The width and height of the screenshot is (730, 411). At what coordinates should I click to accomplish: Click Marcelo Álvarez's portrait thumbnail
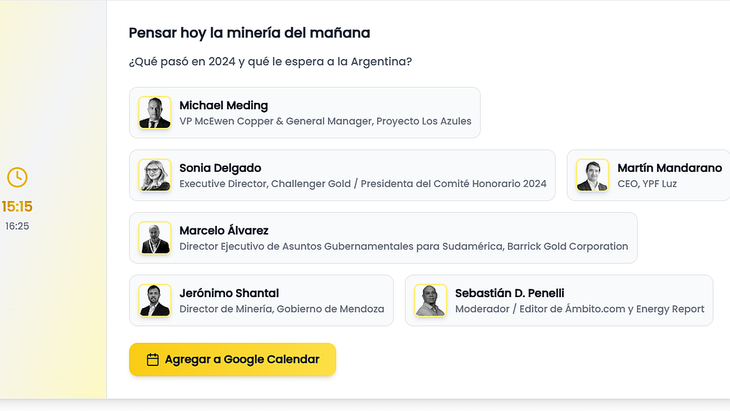pos(155,238)
